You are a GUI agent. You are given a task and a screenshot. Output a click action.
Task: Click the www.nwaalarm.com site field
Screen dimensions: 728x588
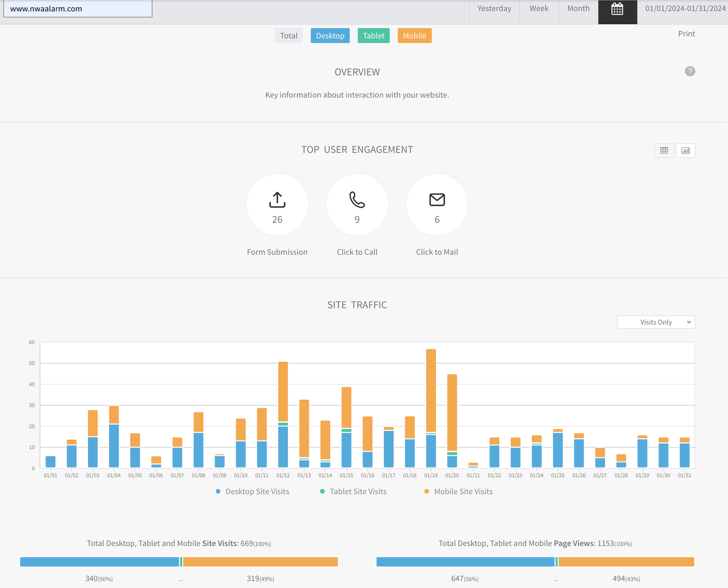78,9
